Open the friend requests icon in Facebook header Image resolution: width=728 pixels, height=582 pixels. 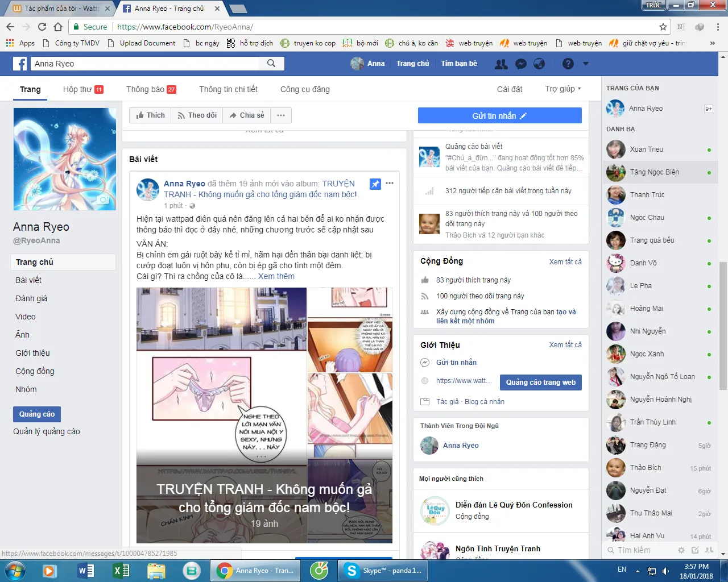[501, 64]
